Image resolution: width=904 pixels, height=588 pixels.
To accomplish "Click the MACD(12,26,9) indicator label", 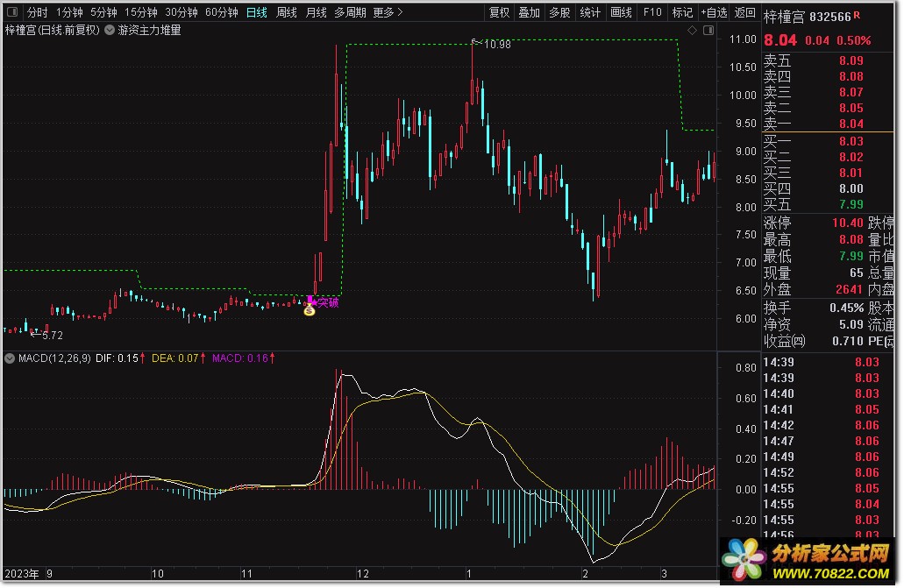I will click(54, 358).
